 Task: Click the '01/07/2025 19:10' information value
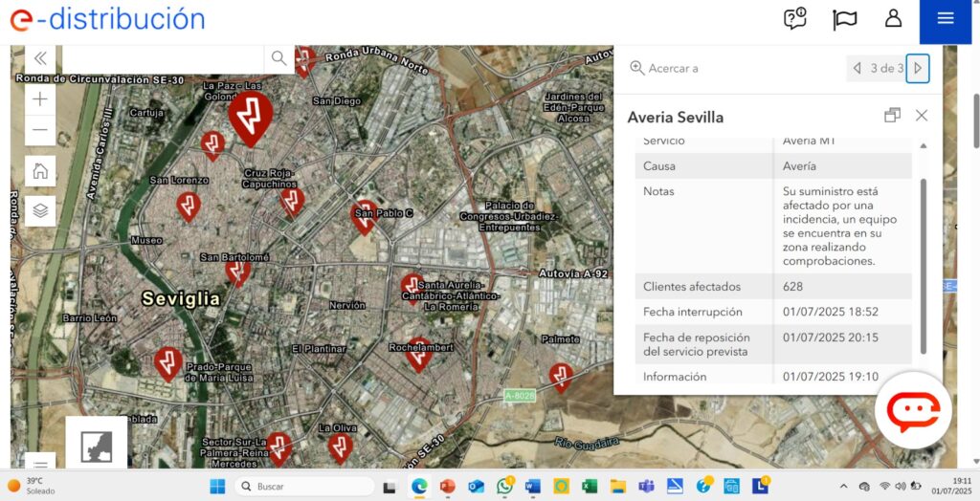831,376
